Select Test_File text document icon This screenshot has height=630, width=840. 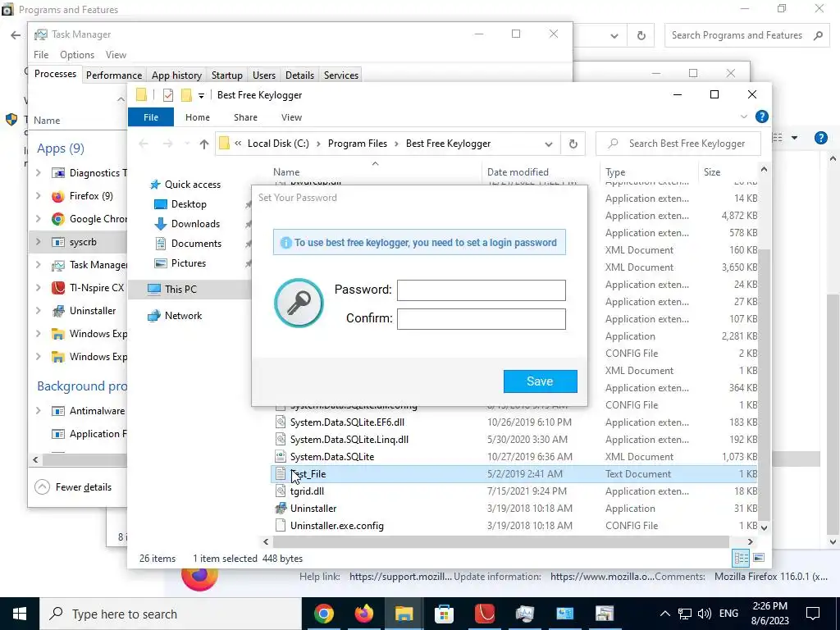point(281,473)
